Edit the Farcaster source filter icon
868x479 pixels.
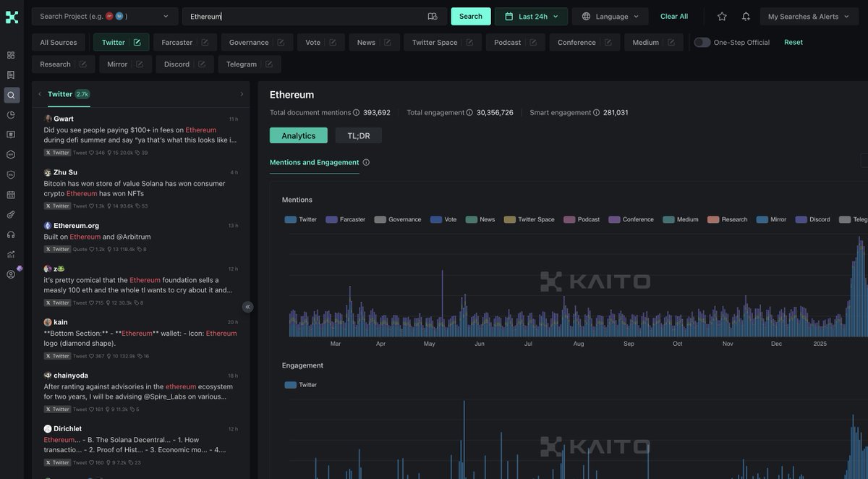click(205, 43)
